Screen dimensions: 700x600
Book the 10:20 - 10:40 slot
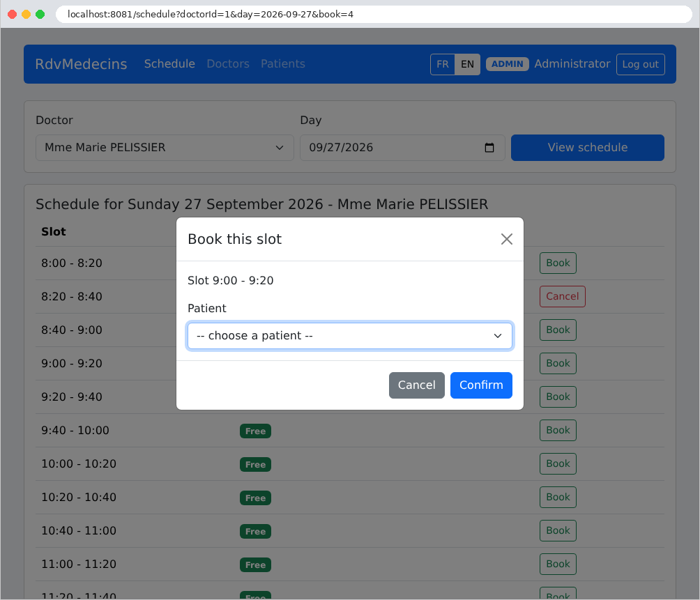click(558, 498)
